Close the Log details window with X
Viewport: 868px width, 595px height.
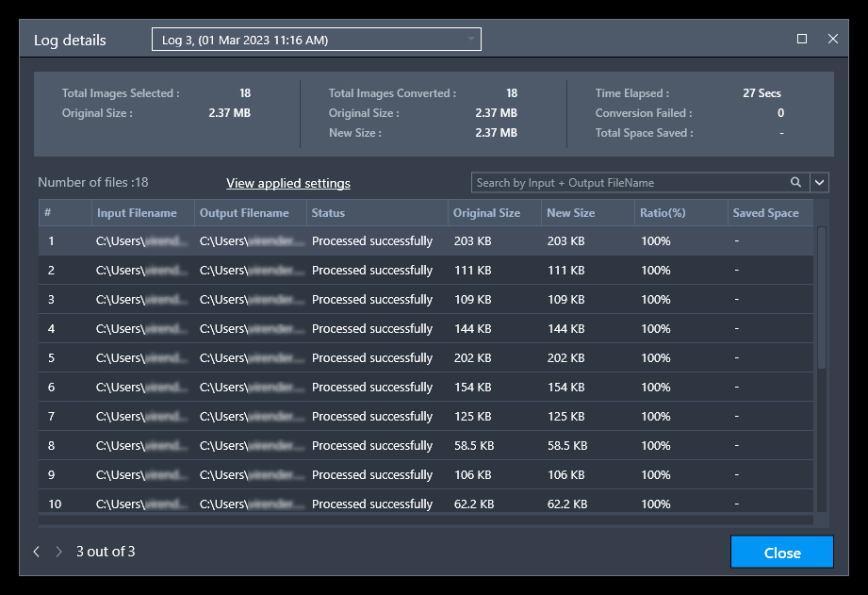pyautogui.click(x=832, y=39)
